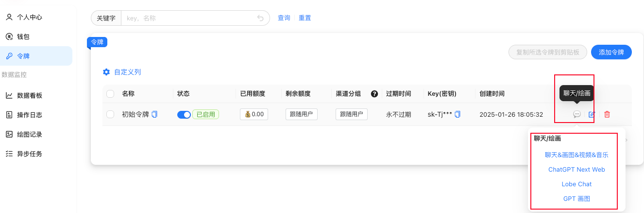Click the 数据监控 sidebar section label
644x213 pixels.
point(14,75)
